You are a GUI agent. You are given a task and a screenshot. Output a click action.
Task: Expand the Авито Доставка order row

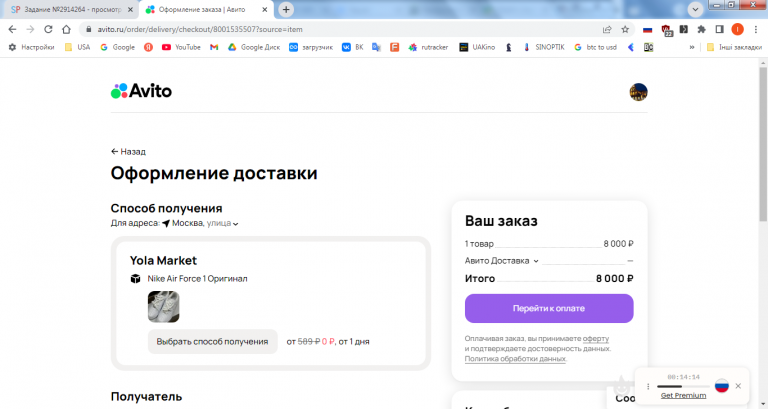(502, 261)
